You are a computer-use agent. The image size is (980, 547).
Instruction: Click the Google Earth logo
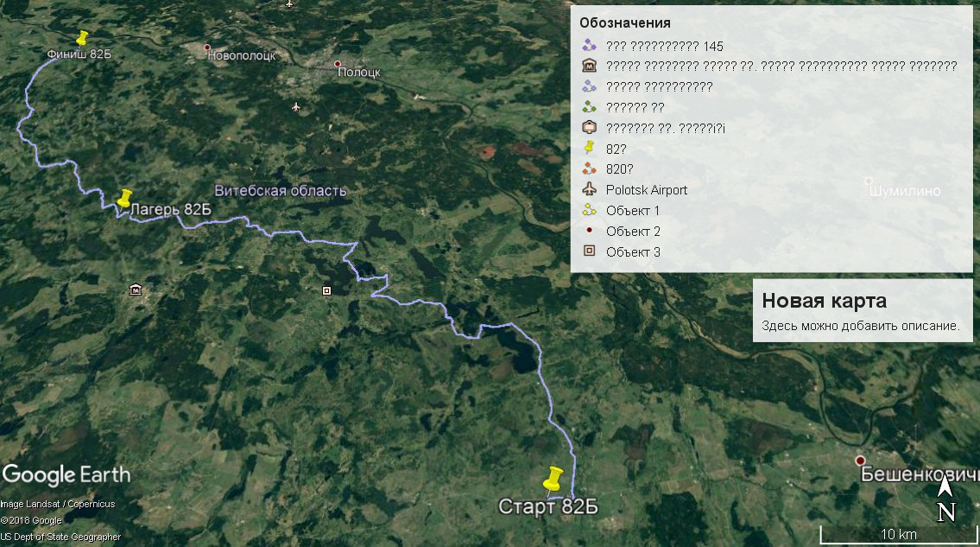(x=66, y=474)
